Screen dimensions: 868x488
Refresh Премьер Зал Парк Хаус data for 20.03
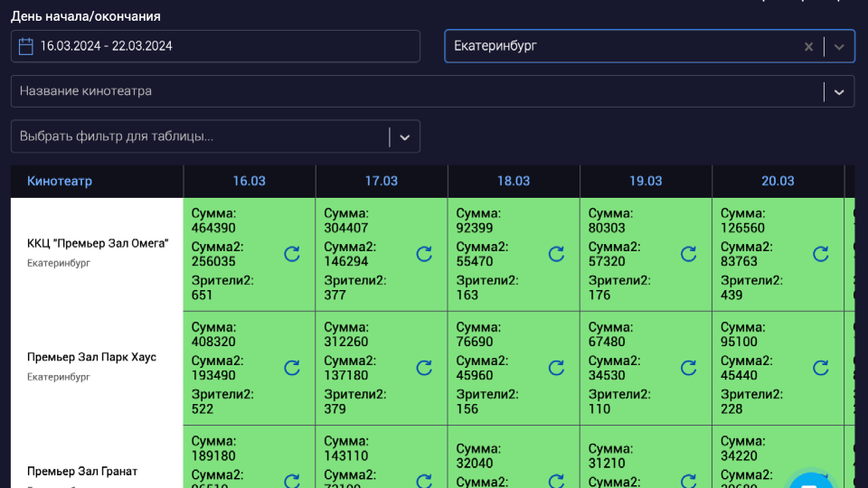click(x=820, y=368)
